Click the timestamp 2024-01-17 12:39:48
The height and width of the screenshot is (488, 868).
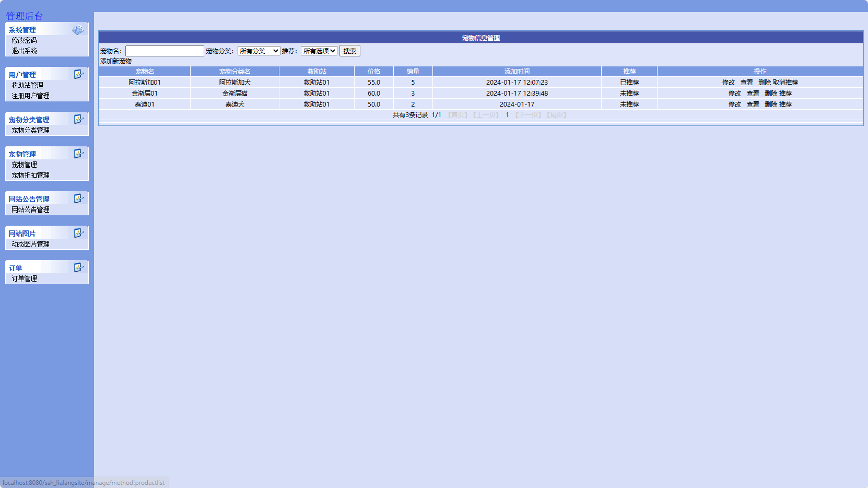pyautogui.click(x=517, y=94)
